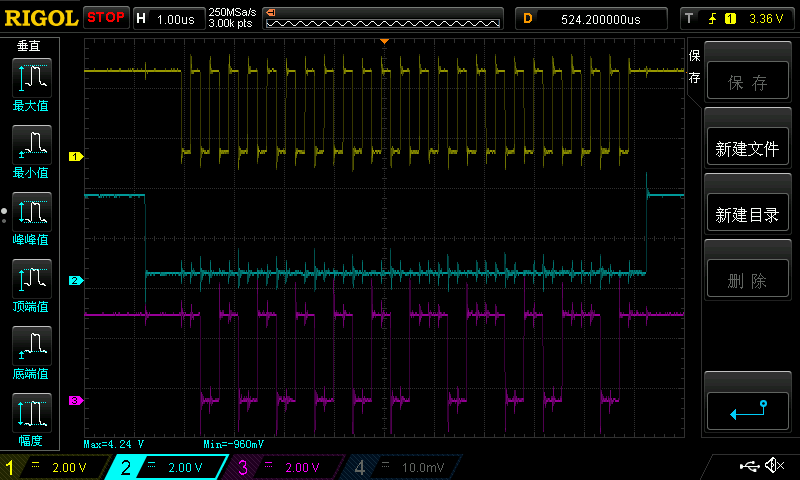Click the 新建目录 (new directory) button
This screenshot has height=480, width=800.
coord(747,214)
